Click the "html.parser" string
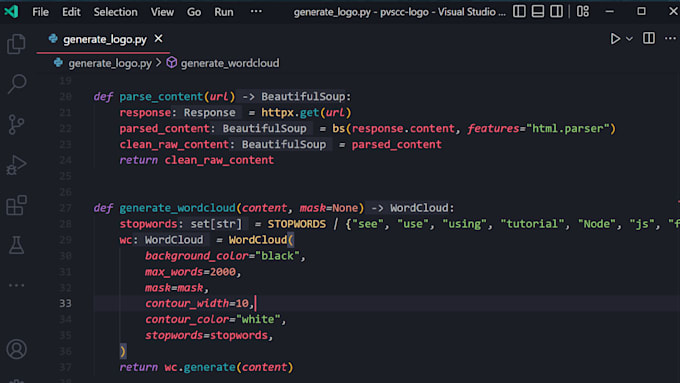 pyautogui.click(x=567, y=128)
